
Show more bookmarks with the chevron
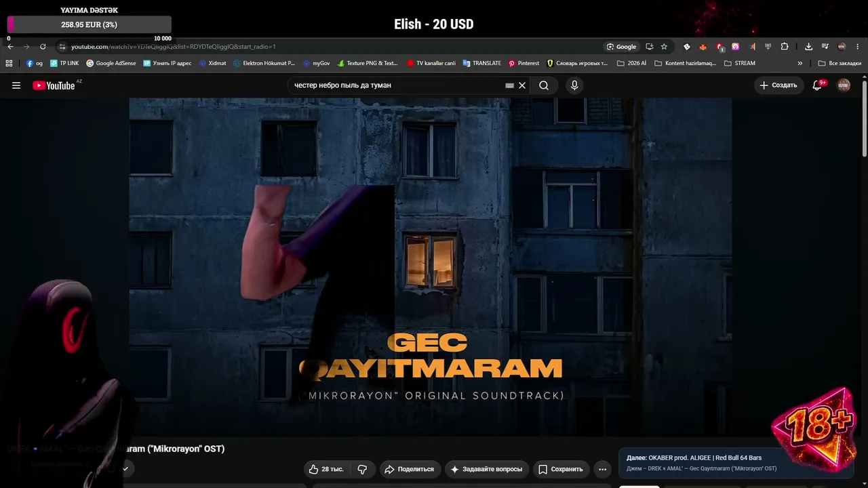800,63
